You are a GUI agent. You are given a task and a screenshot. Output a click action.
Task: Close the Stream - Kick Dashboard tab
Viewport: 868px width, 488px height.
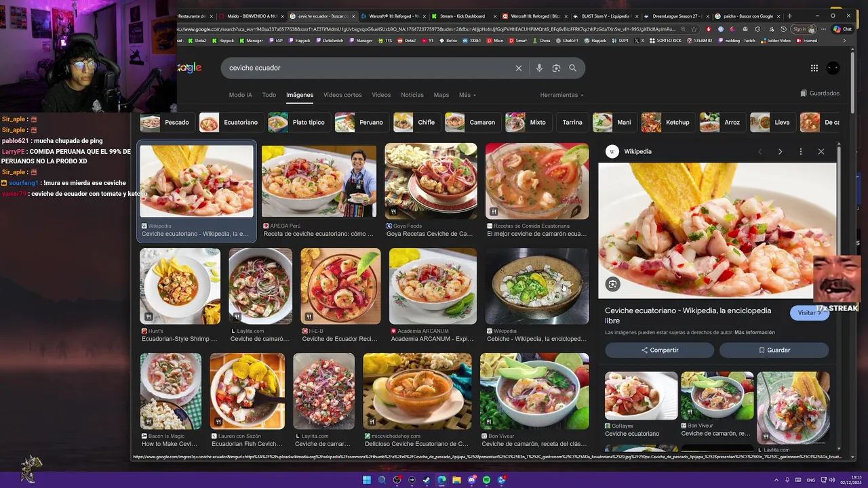click(496, 16)
